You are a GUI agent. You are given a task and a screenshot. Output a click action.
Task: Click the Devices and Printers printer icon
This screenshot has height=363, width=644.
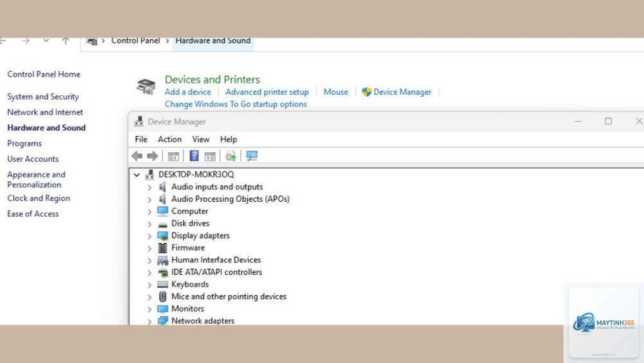click(146, 87)
